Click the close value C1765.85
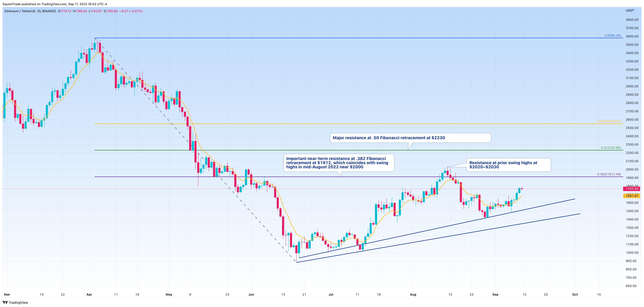644x307 pixels. (111, 11)
